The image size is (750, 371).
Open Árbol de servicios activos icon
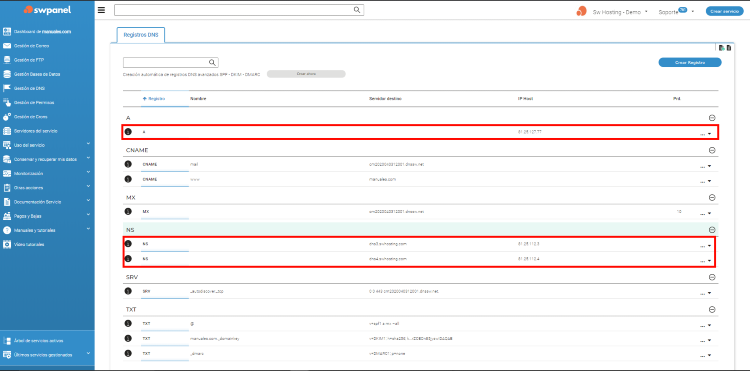7,341
